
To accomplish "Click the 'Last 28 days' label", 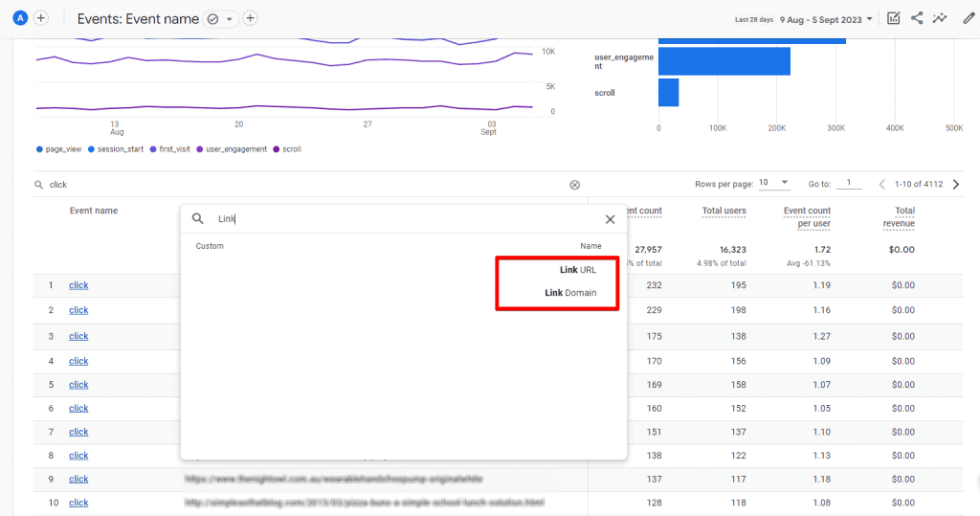I will tap(754, 20).
